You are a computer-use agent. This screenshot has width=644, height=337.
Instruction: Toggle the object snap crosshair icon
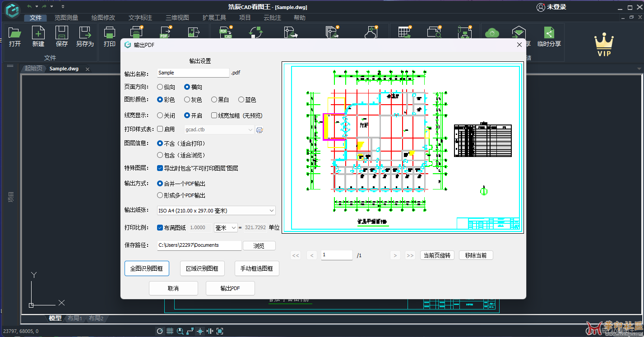(200, 331)
